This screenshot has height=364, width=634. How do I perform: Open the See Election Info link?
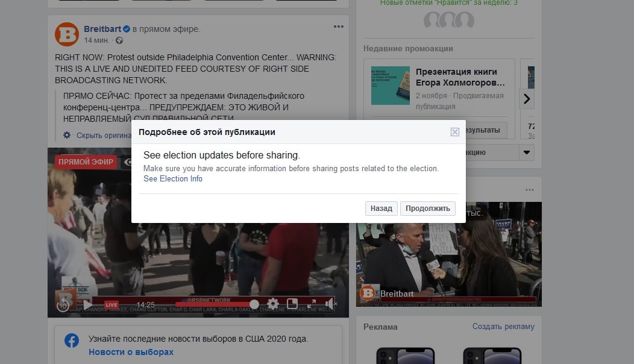(x=172, y=179)
